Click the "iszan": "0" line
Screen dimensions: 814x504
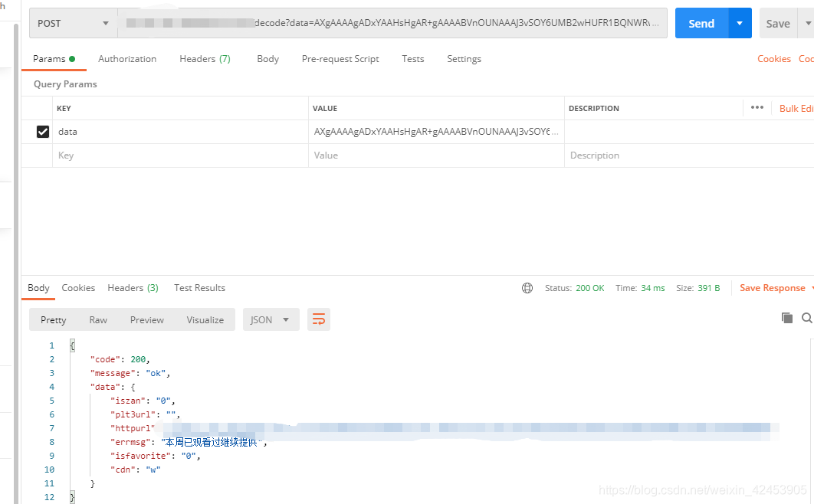coord(143,401)
